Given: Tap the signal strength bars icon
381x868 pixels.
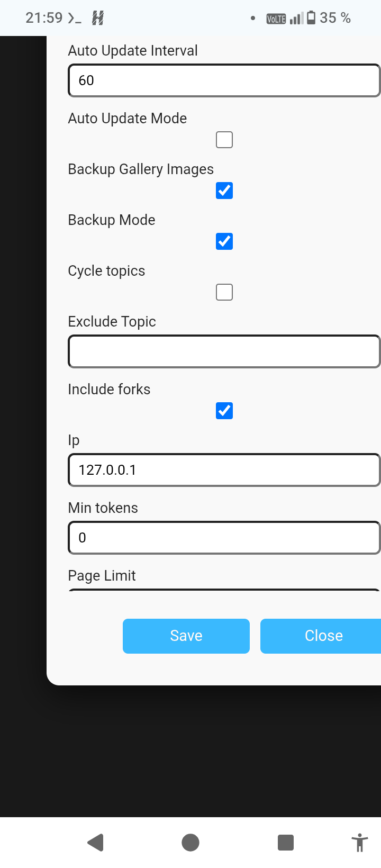Looking at the screenshot, I should pos(297,19).
